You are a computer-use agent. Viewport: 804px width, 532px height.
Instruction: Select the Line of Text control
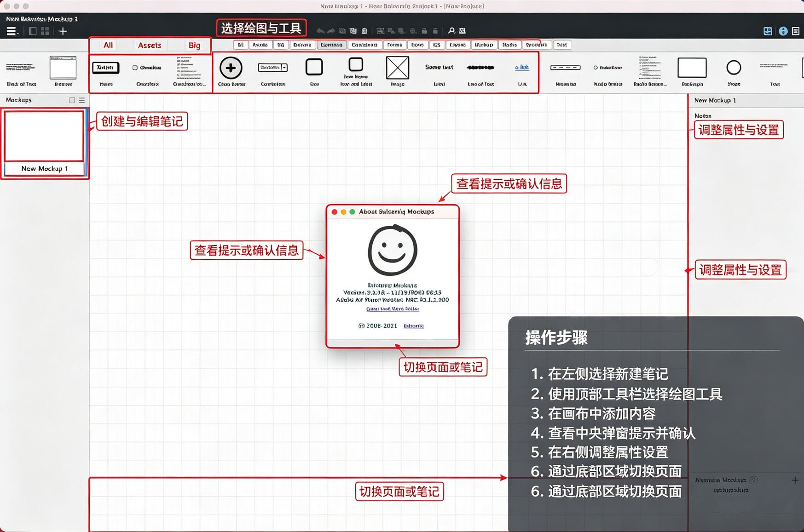click(480, 74)
